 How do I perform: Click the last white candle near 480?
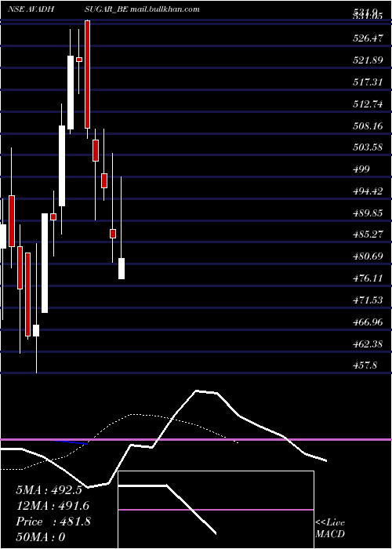pyautogui.click(x=121, y=268)
